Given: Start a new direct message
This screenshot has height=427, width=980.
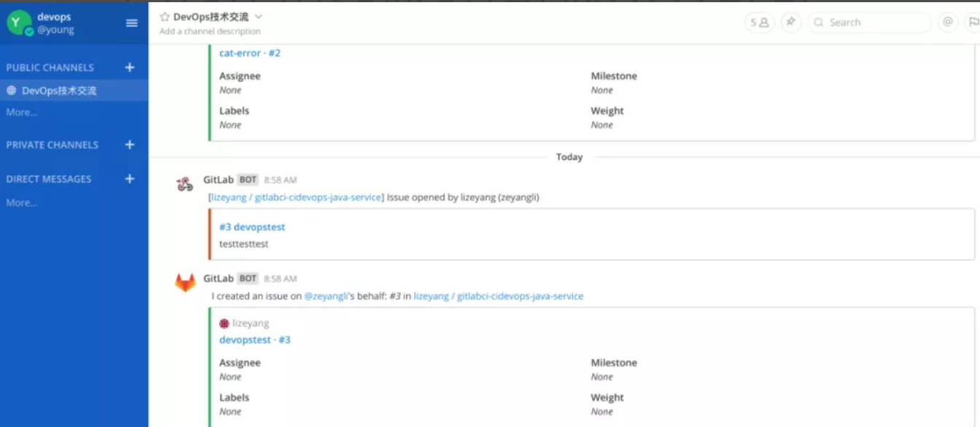Looking at the screenshot, I should [130, 179].
